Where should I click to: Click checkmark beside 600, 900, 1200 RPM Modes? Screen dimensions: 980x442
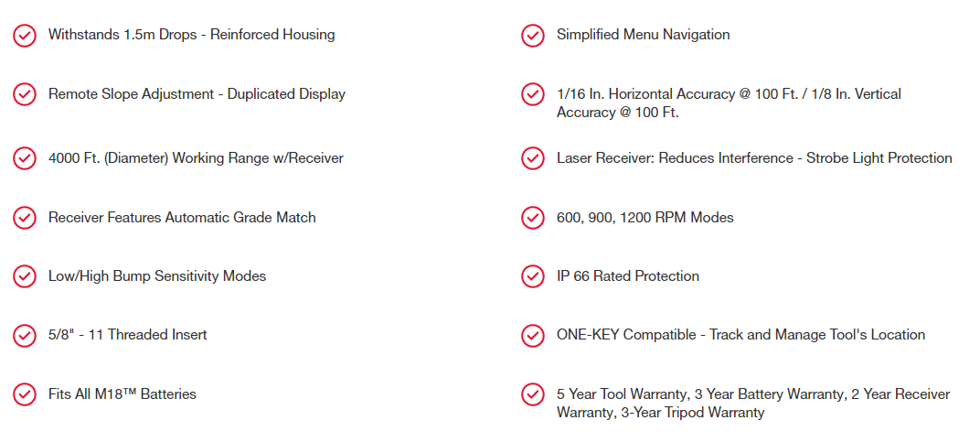click(x=533, y=218)
